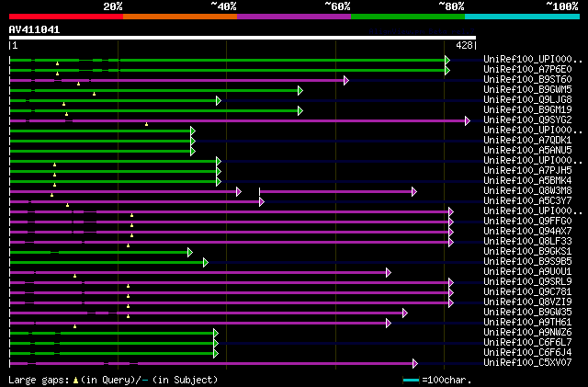Click the arrowhead ending the C6F6L7 alignment
588x387 pixels.
click(x=216, y=344)
